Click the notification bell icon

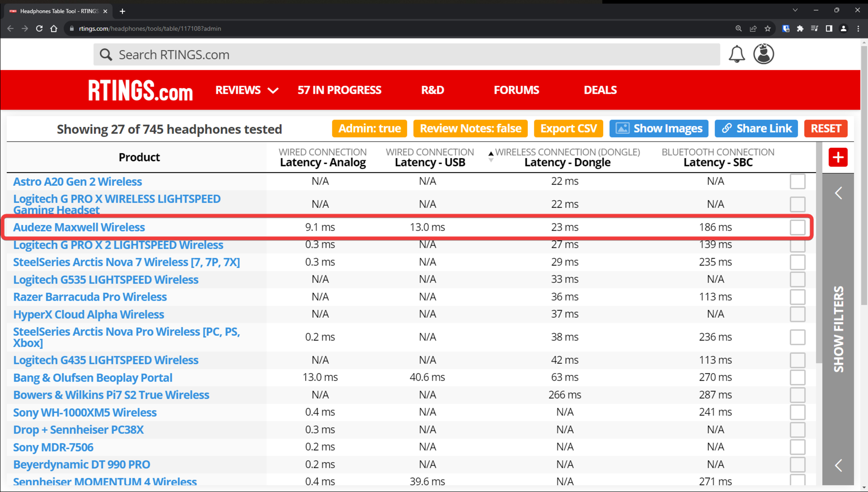(x=737, y=54)
